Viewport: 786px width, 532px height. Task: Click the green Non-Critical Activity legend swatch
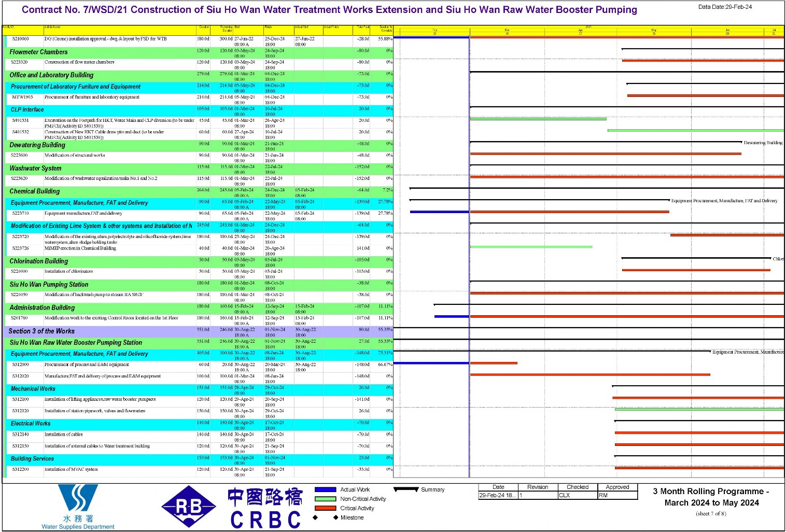coord(326,499)
